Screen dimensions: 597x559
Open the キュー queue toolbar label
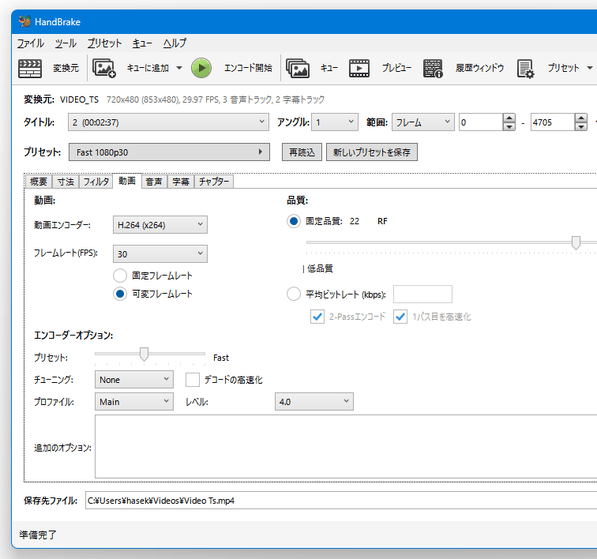tap(329, 68)
